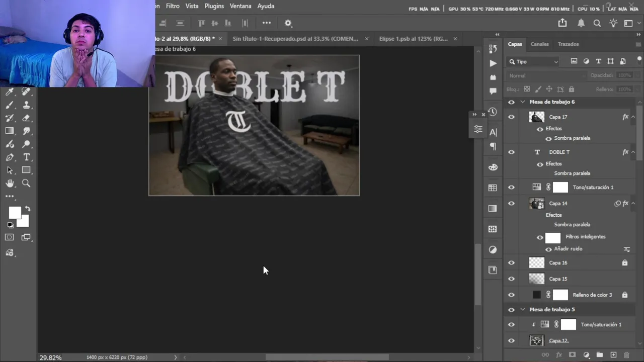Select the Rectangle shape tool
This screenshot has width=644, height=362.
coord(26,170)
